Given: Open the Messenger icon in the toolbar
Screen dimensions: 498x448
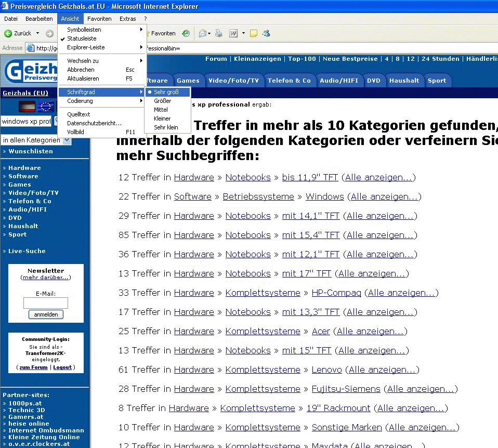Looking at the screenshot, I should tap(266, 33).
